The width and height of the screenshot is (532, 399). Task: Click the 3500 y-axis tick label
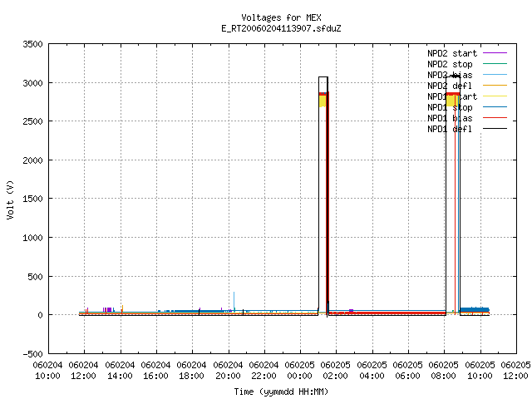[x=33, y=44]
